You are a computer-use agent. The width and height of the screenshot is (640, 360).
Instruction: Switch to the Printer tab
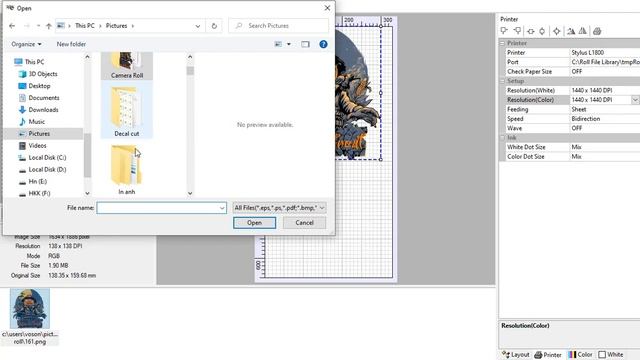point(548,355)
